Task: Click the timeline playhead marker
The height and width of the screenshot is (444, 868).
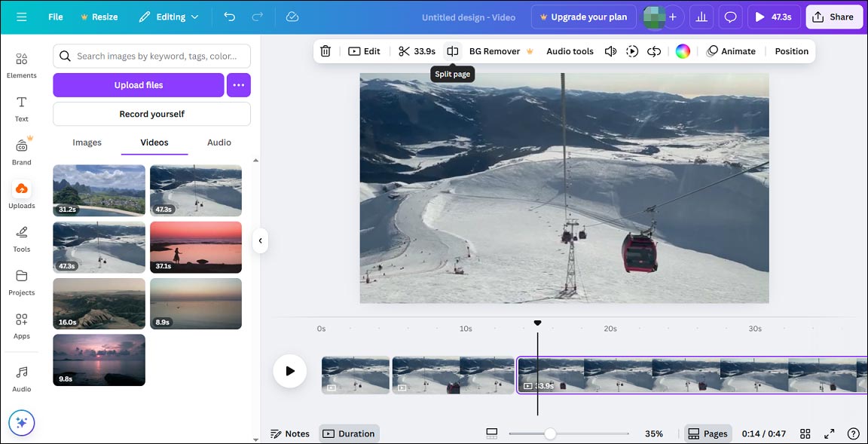Action: pos(537,323)
